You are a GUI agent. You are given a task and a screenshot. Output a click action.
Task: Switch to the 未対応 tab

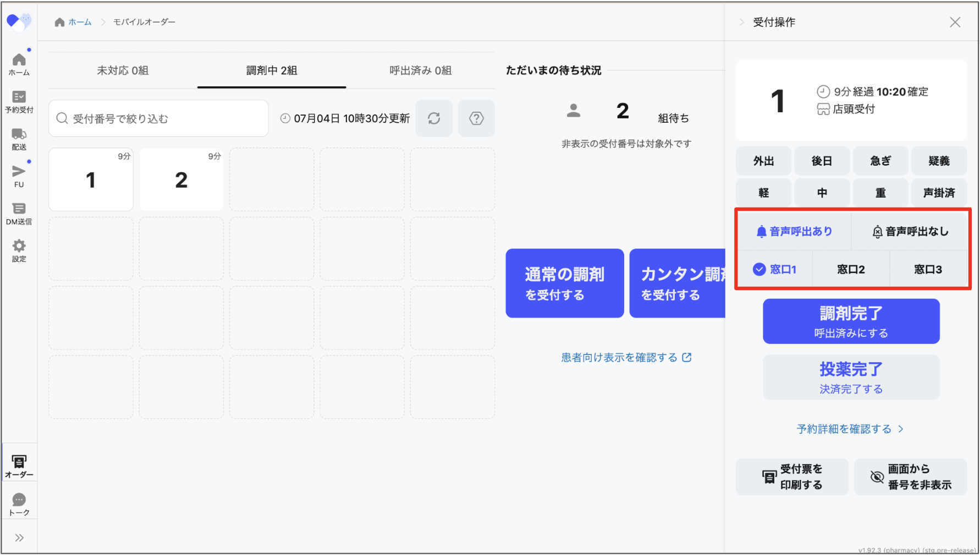(x=123, y=70)
